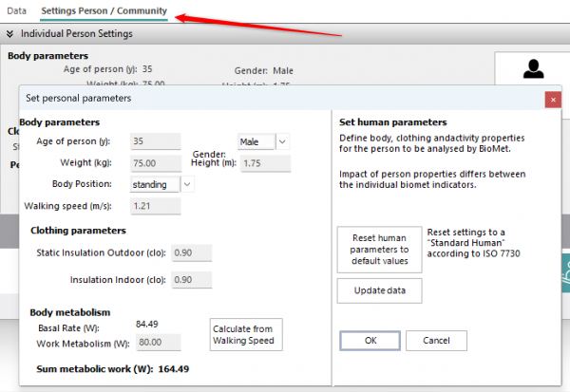Reset human parameters to default values
Image resolution: width=570 pixels, height=392 pixels.
[379, 250]
